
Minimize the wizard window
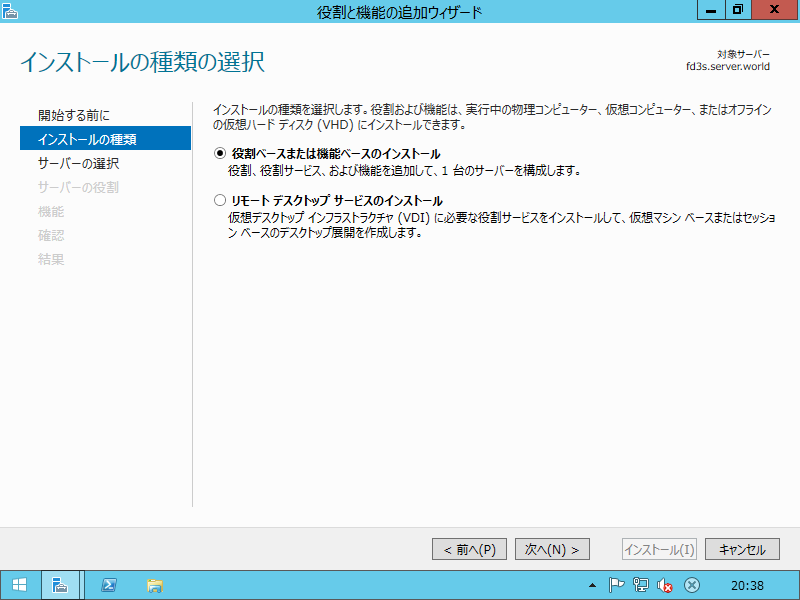(711, 10)
